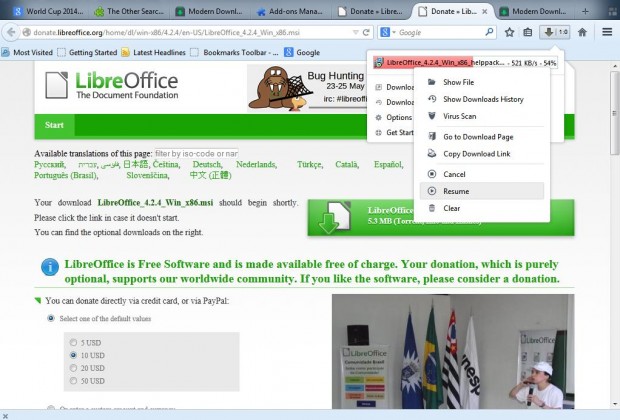
Task: Open the Deutsch translation link
Action: 207,165
